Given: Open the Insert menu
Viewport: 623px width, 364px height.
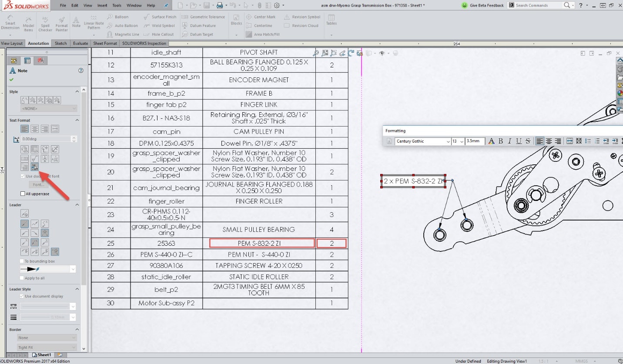Looking at the screenshot, I should (x=102, y=5).
